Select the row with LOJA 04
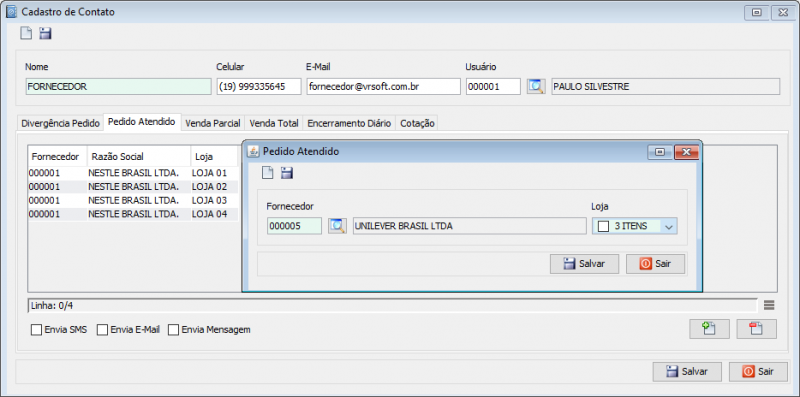800x397 pixels. tap(133, 214)
